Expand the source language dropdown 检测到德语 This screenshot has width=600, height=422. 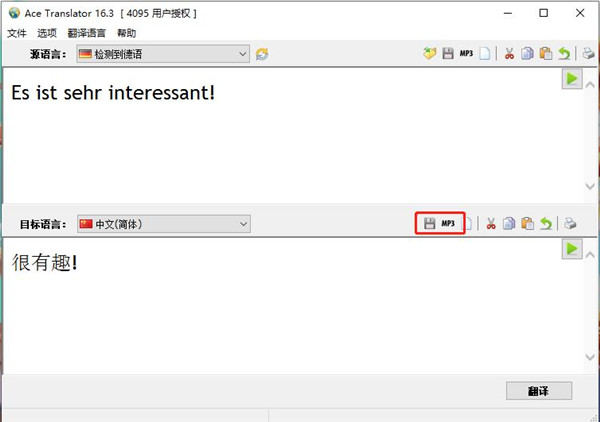163,54
